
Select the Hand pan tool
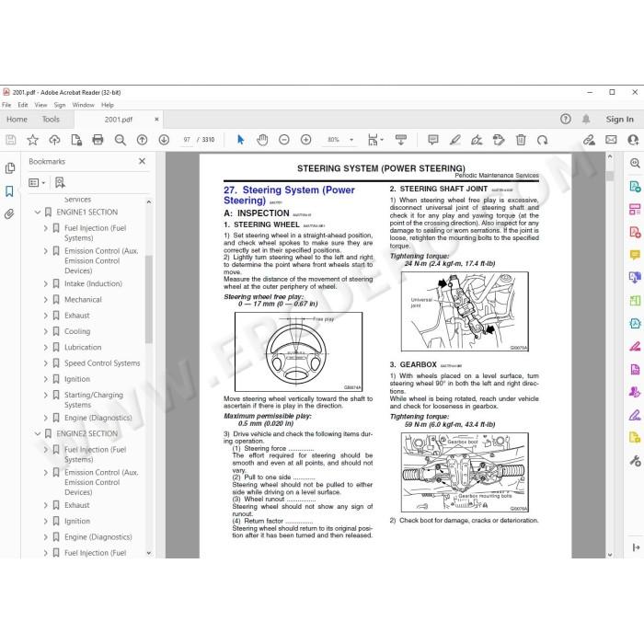point(262,140)
